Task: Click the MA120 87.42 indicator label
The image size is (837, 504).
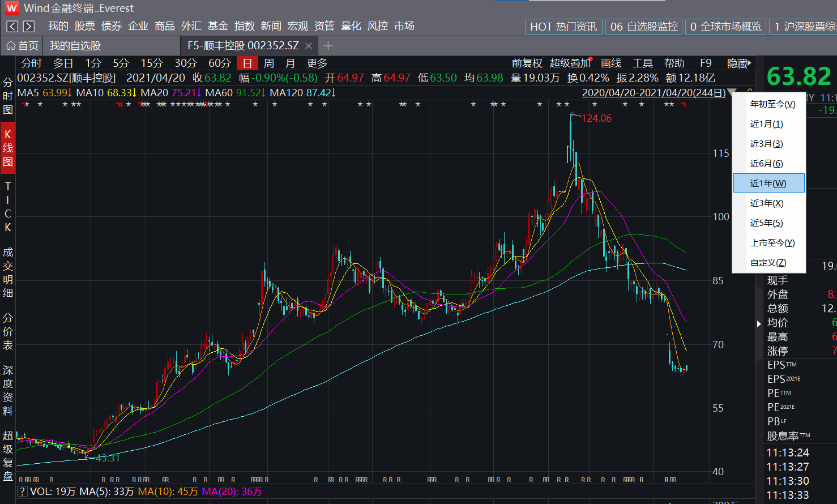Action: [x=303, y=92]
